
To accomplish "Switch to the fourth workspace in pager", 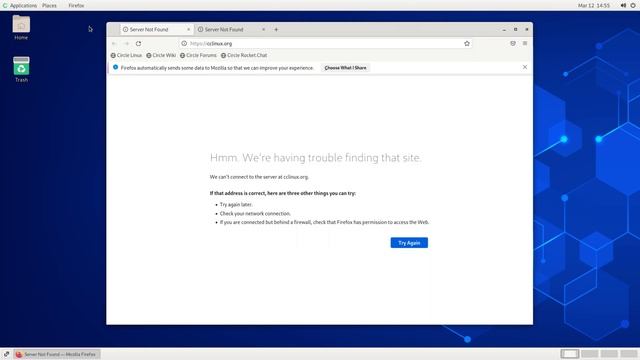I will pyautogui.click(x=629, y=354).
